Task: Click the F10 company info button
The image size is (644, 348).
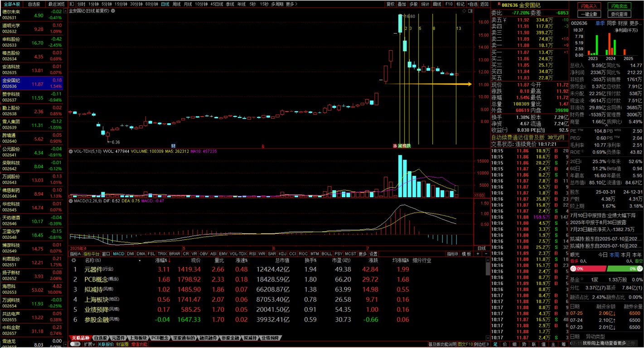Action: tap(449, 4)
